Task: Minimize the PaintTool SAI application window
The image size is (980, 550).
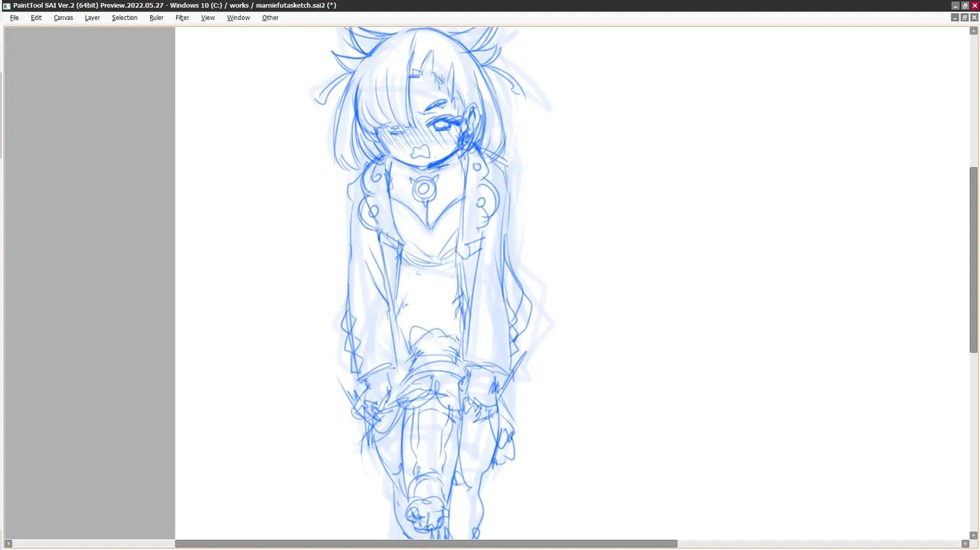Action: point(955,5)
